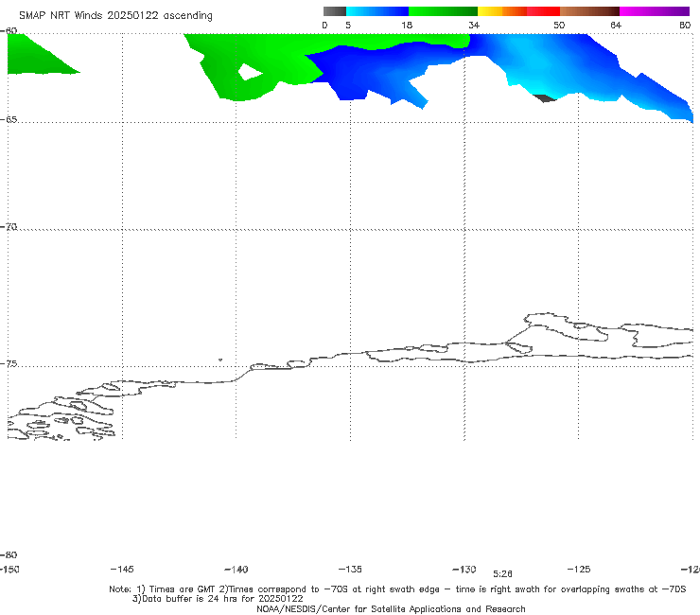Click the latitude label '-70'
Image resolution: width=700 pixels, height=615 pixels.
coord(9,226)
